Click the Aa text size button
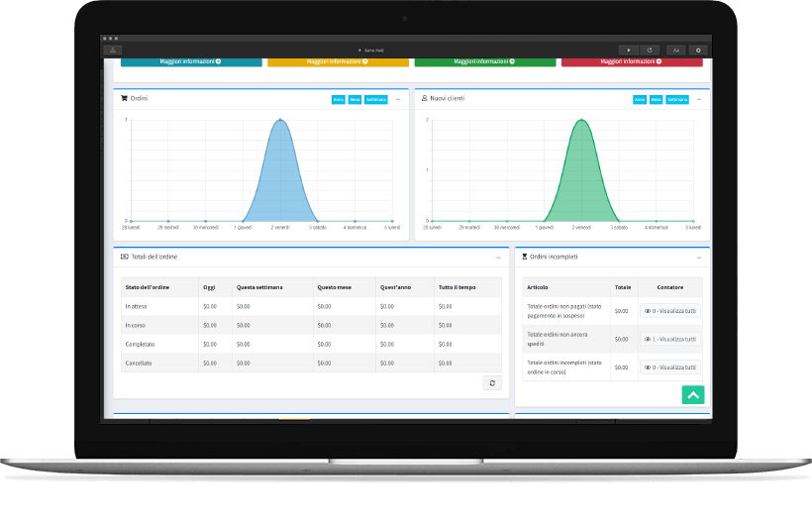The image size is (812, 524). tap(677, 50)
